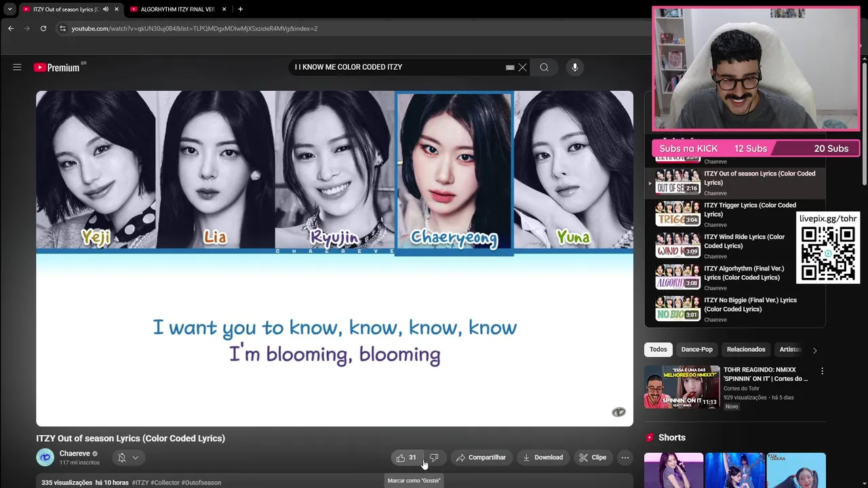Click the Download button

(x=542, y=457)
